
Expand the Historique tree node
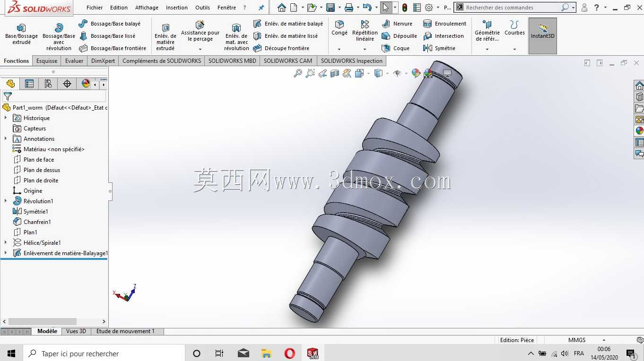[6, 118]
